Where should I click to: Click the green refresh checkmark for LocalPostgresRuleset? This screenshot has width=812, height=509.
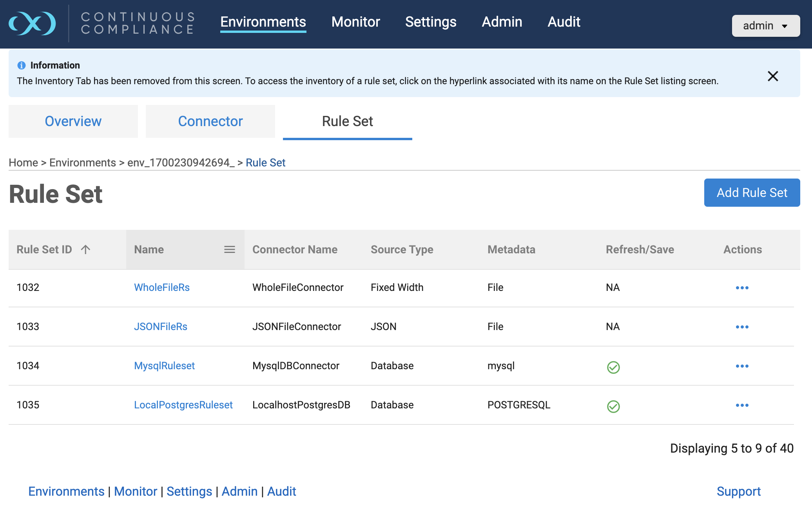[x=613, y=406]
